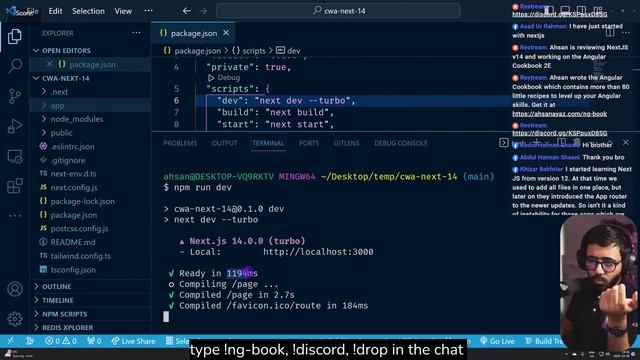Go back with navigation arrow

[186, 11]
